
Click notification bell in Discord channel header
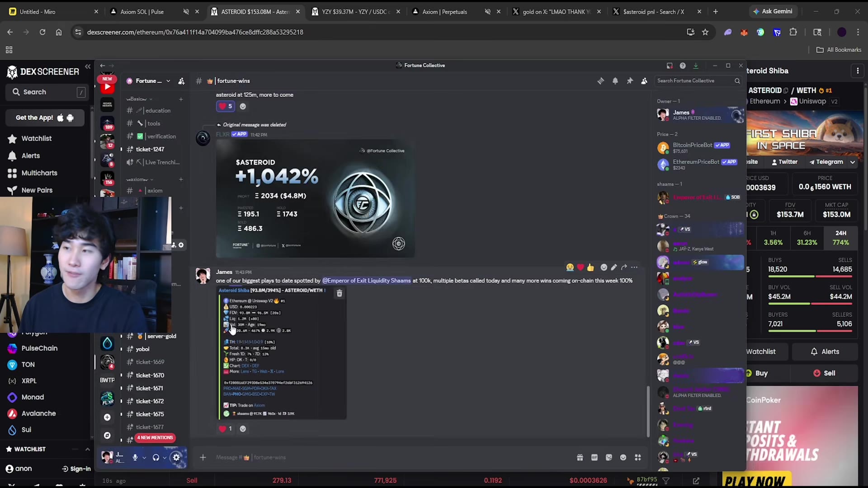coord(615,81)
